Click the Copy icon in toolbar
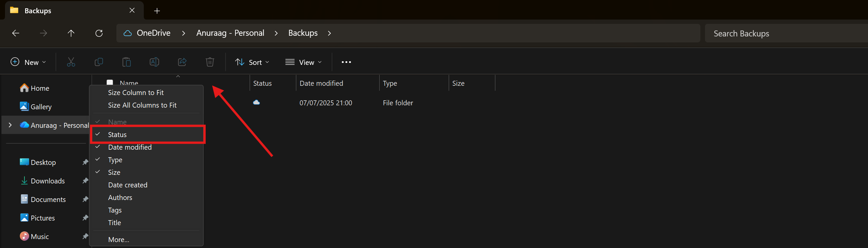Viewport: 868px width, 248px height. coord(99,62)
